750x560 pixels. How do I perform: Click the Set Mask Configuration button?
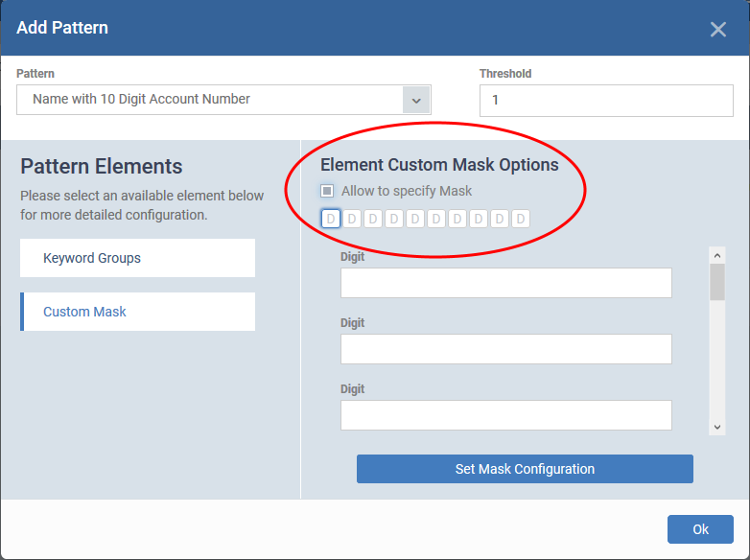(x=525, y=469)
